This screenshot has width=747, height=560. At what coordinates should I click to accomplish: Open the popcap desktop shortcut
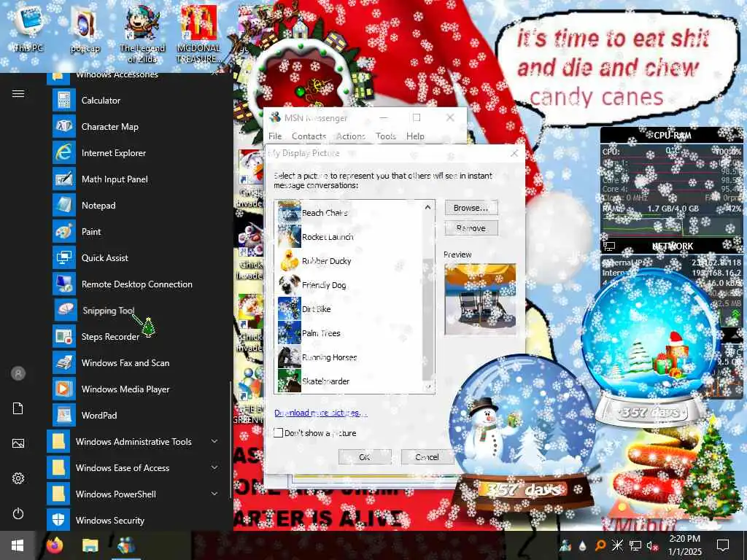[85, 29]
